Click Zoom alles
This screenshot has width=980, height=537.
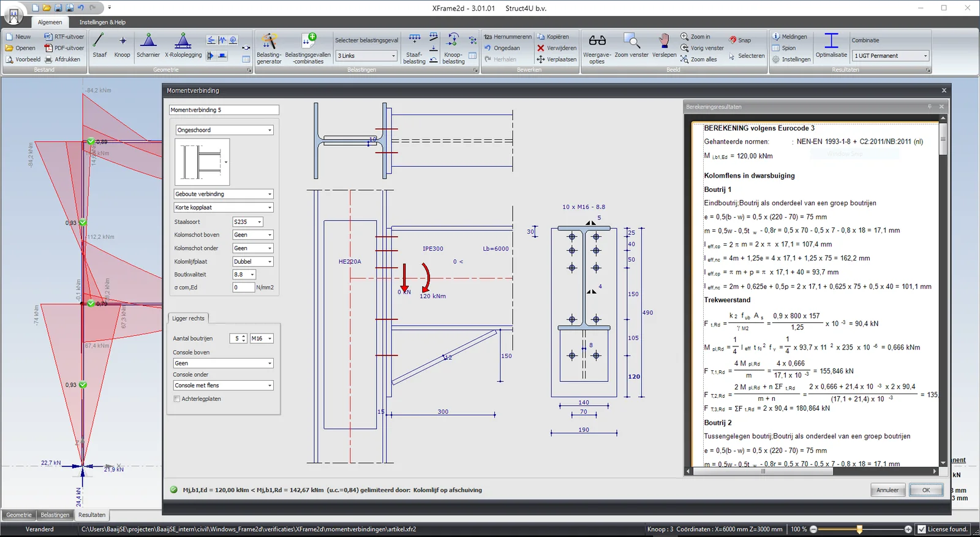[699, 59]
